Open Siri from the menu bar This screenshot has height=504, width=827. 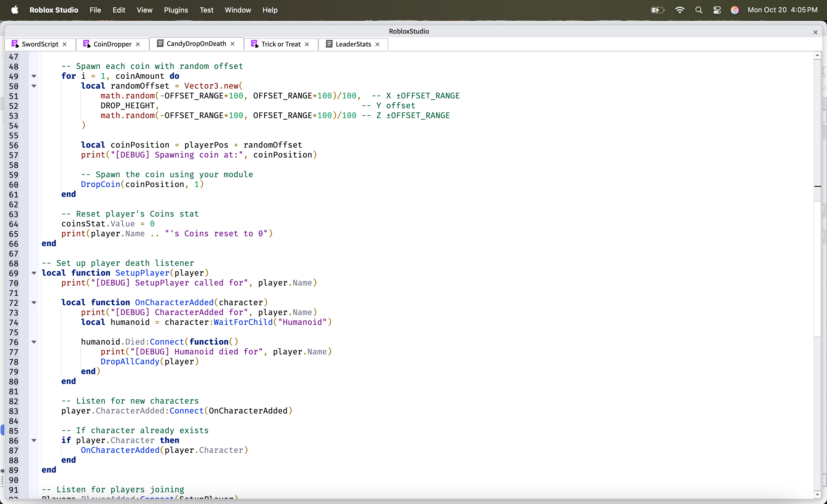click(x=735, y=10)
